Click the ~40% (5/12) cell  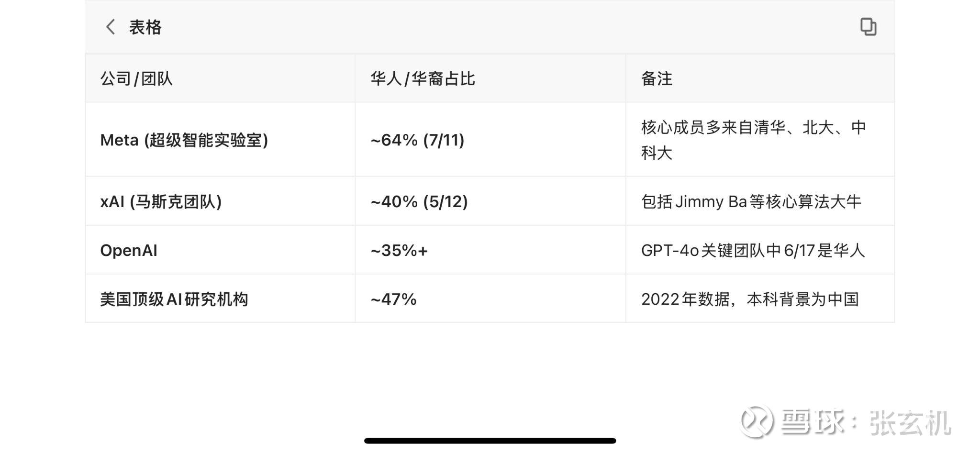coord(419,201)
